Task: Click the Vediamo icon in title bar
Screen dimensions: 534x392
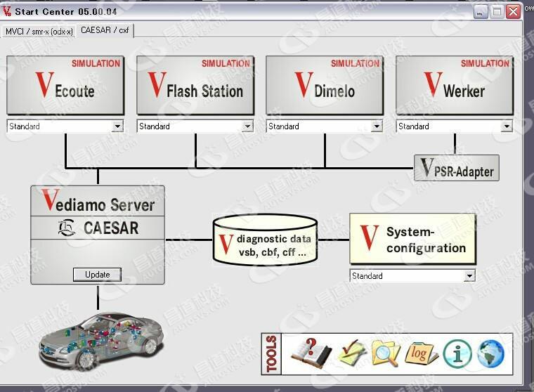Action: [x=7, y=11]
